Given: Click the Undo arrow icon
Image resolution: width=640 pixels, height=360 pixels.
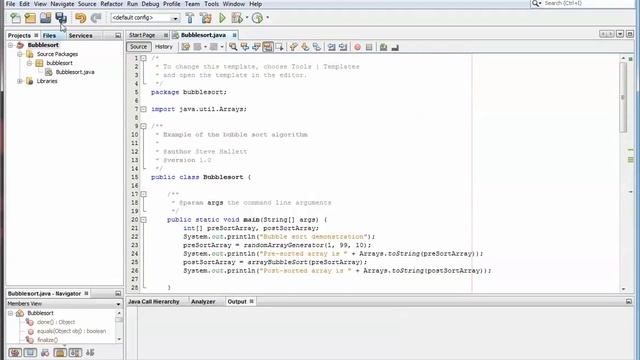Looking at the screenshot, I should pos(80,18).
